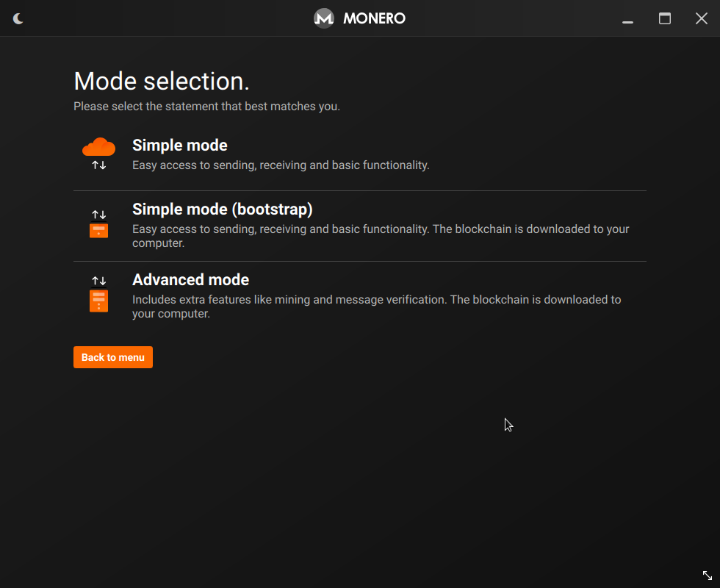The image size is (720, 588).
Task: Click the small orange drive icon for bootstrap
Action: (98, 231)
